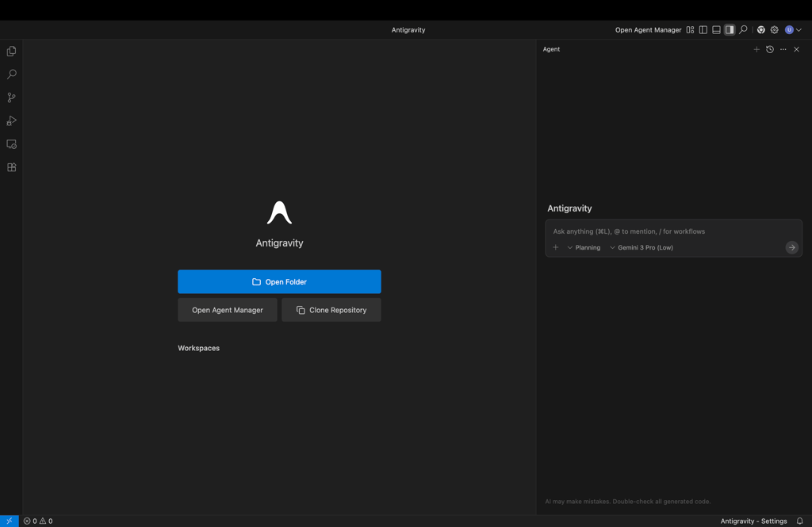
Task: Click the blue Open Folder button
Action: pyautogui.click(x=279, y=281)
